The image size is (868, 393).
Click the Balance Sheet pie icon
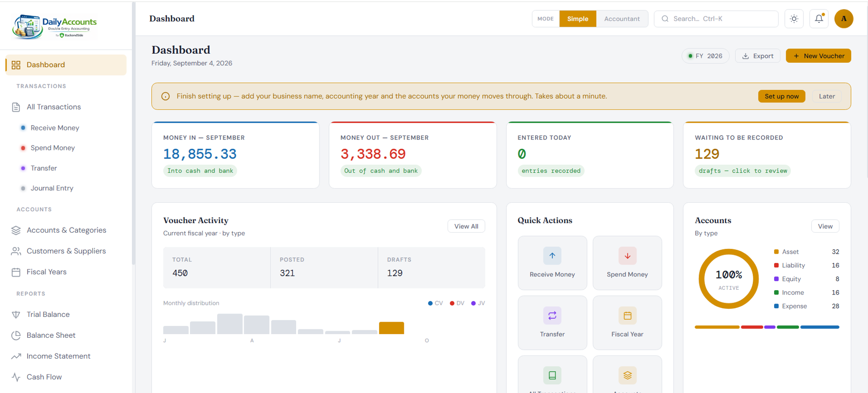coord(16,335)
